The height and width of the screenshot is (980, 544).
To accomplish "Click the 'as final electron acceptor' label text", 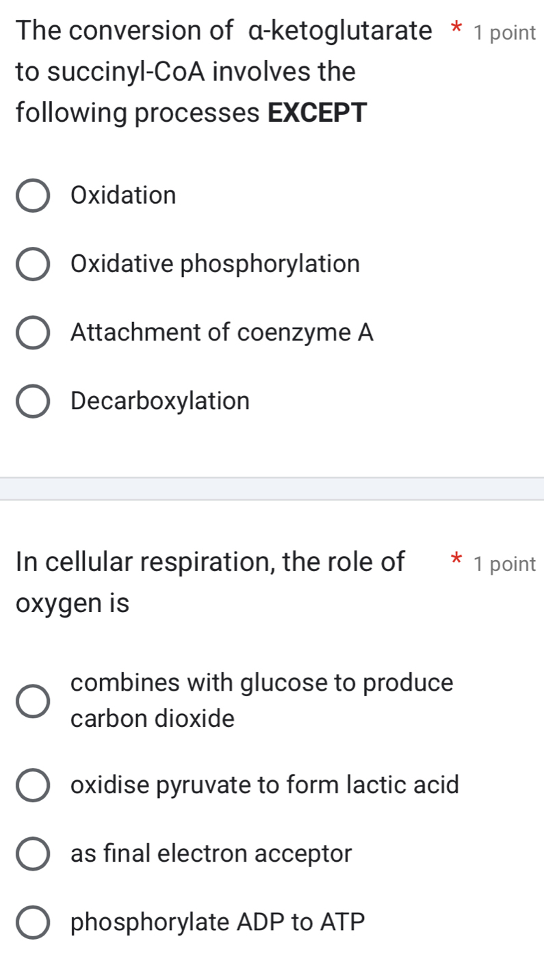I will 211,853.
